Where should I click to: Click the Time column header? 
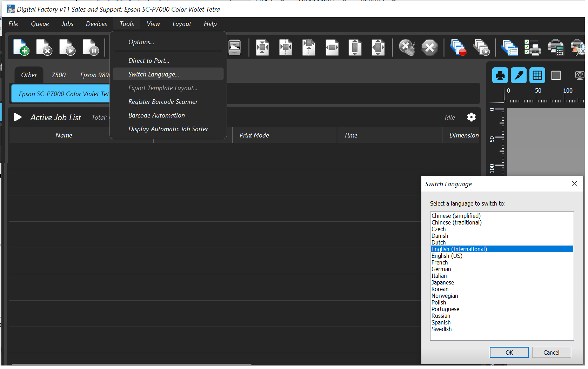pos(389,135)
